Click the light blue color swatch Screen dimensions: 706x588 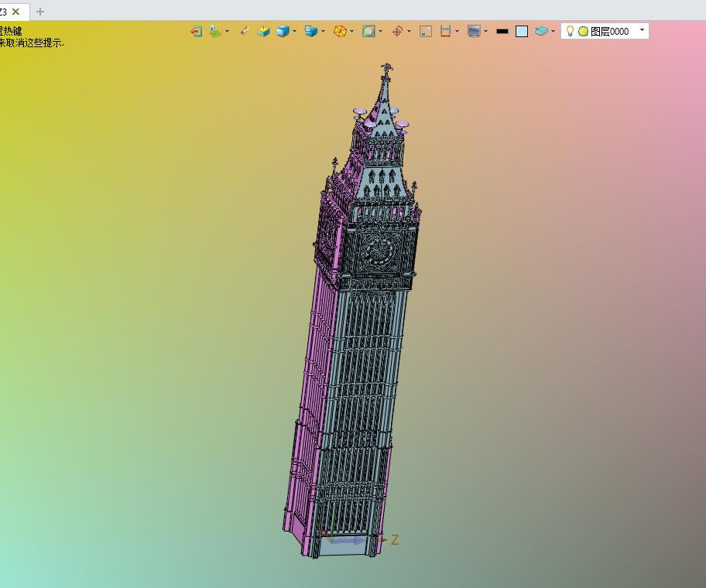coord(522,31)
